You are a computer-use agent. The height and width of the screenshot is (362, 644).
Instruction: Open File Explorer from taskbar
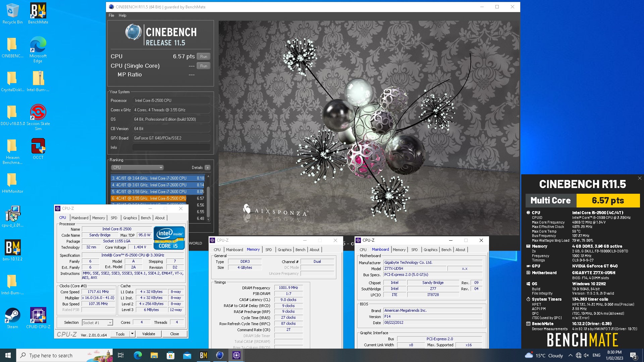[154, 355]
